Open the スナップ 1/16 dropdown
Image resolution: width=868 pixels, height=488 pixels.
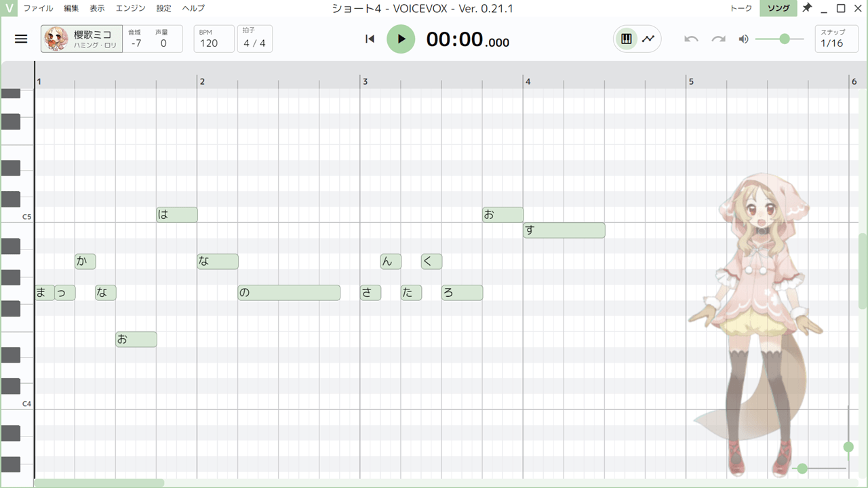835,39
